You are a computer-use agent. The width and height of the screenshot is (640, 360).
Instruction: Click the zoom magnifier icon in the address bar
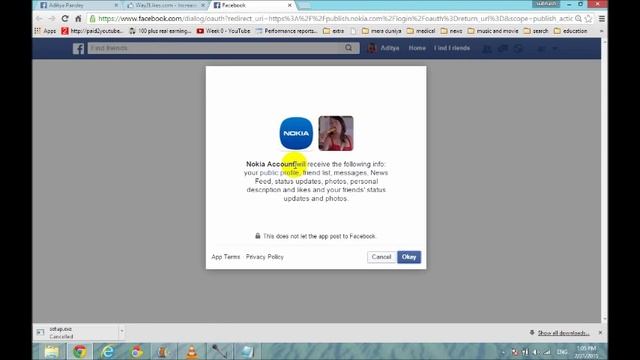tap(578, 19)
